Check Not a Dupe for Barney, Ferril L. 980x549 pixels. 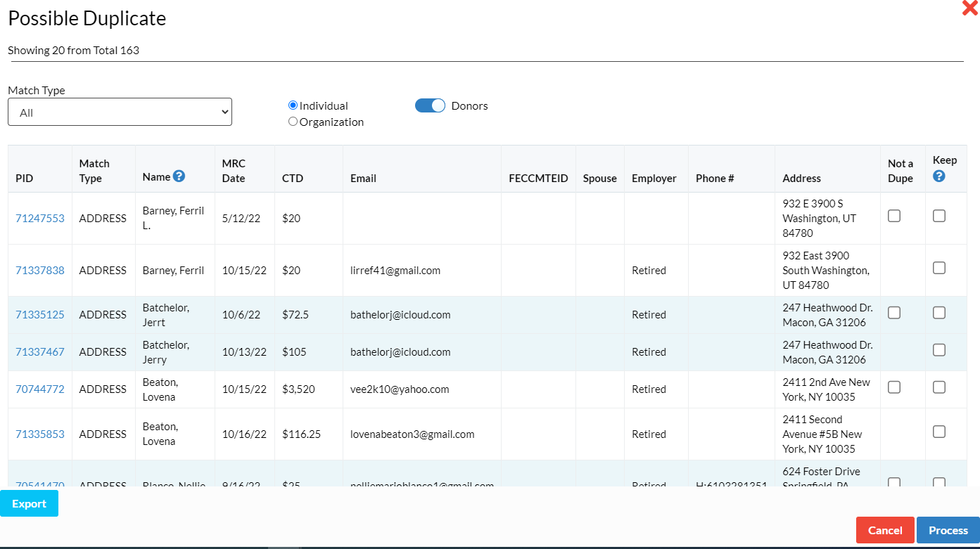[893, 216]
